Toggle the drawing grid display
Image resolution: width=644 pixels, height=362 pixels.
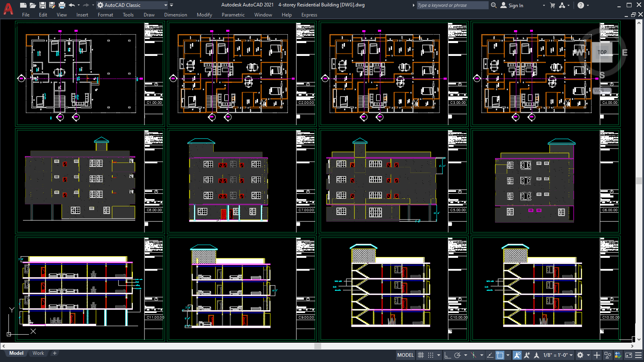point(421,355)
